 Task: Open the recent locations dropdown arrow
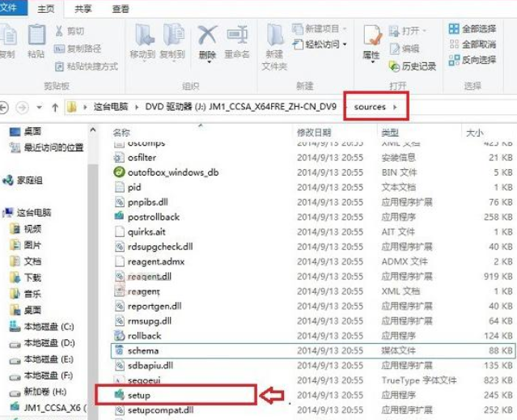(x=39, y=107)
